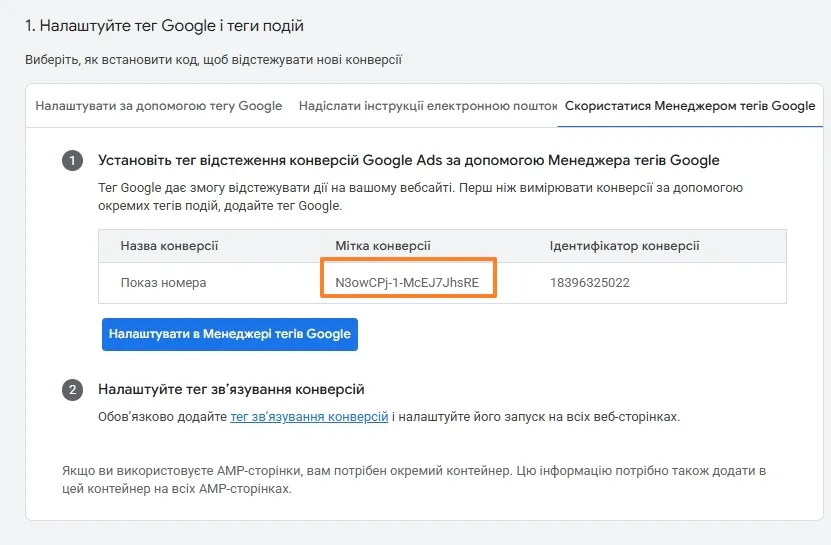Click conversion name 'Показ номера'
831x545 pixels.
(x=163, y=283)
